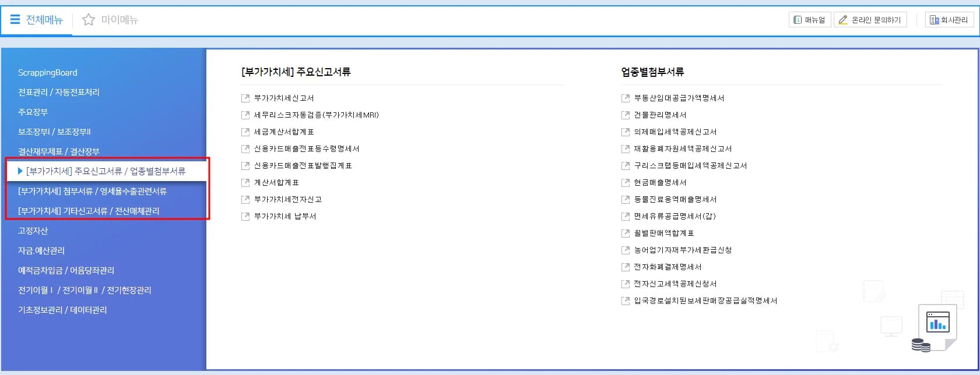Open 동물진료용역매출명세서 link
The image size is (980, 375).
tap(676, 200)
